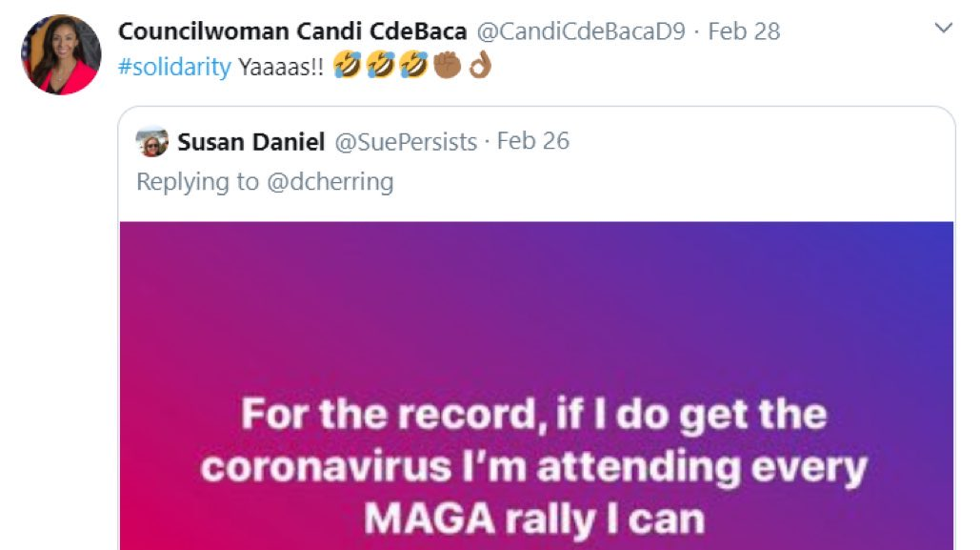980x550 pixels.
Task: Click the "MAGA rally I can" image text
Action: (534, 519)
